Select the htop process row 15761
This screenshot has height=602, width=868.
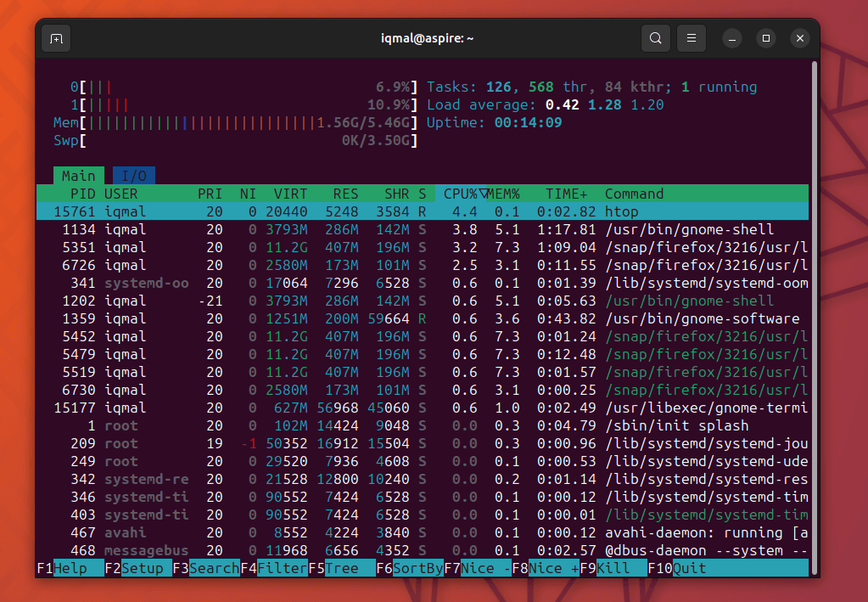[x=423, y=211]
